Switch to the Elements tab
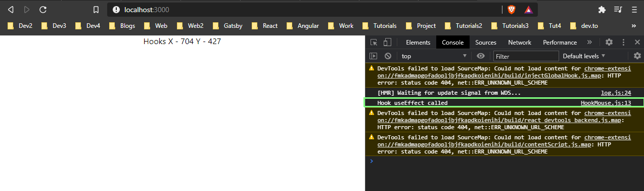Screen dimensions: 644x191 click(418, 43)
